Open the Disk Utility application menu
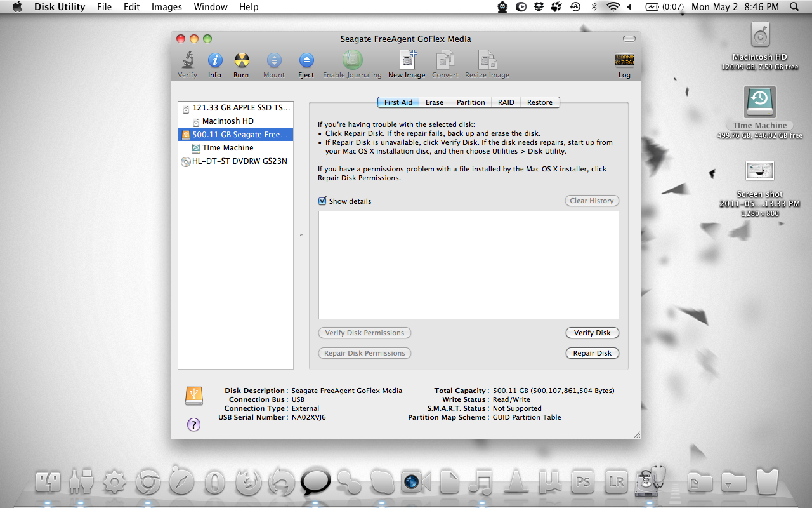The image size is (812, 508). click(60, 7)
